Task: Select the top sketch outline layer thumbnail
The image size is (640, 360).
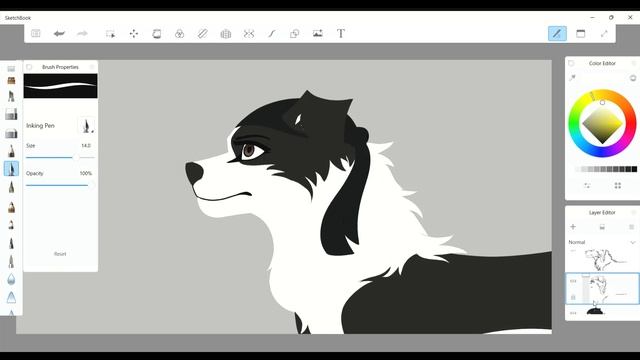Action: (606, 260)
